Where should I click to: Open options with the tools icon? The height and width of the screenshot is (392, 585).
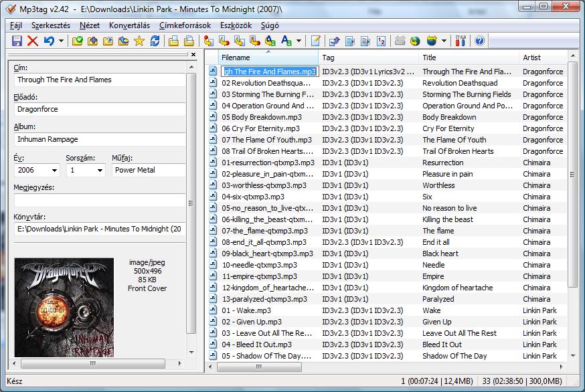coord(460,41)
